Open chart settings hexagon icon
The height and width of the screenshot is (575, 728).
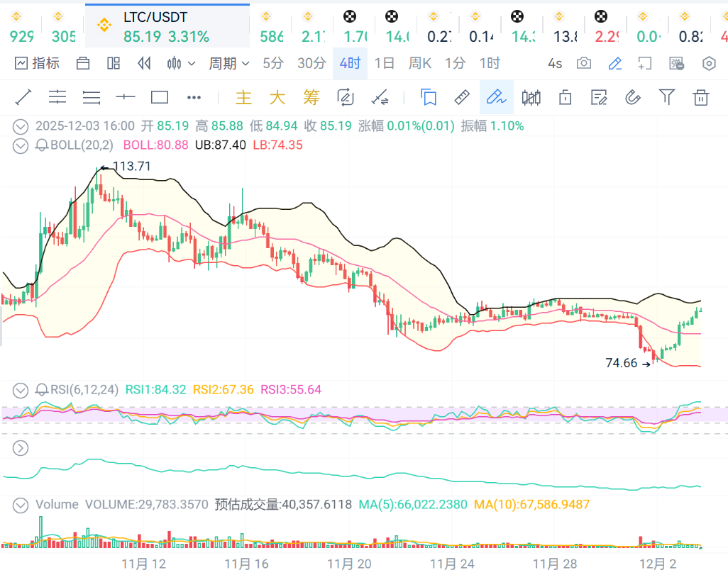pyautogui.click(x=709, y=64)
